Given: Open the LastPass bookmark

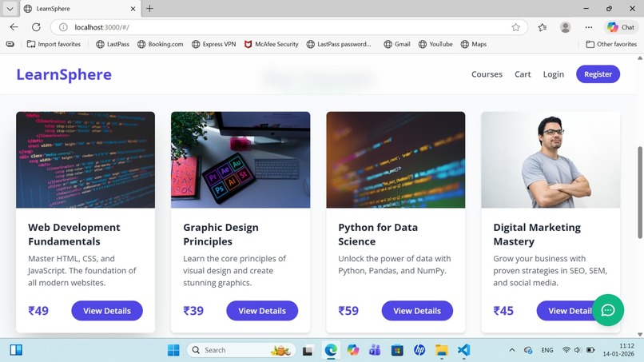Looking at the screenshot, I should pos(113,44).
